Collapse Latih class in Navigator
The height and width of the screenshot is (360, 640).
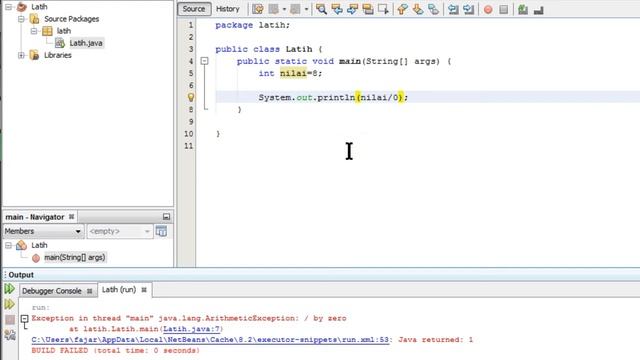9,245
